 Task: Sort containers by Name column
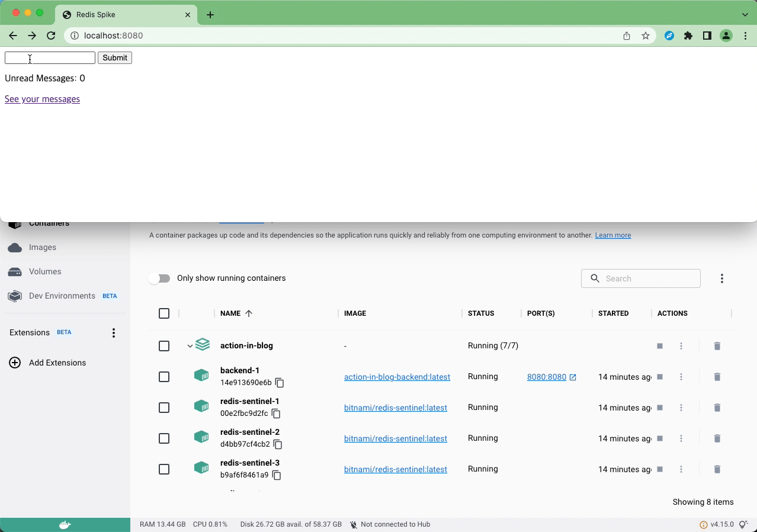point(236,313)
